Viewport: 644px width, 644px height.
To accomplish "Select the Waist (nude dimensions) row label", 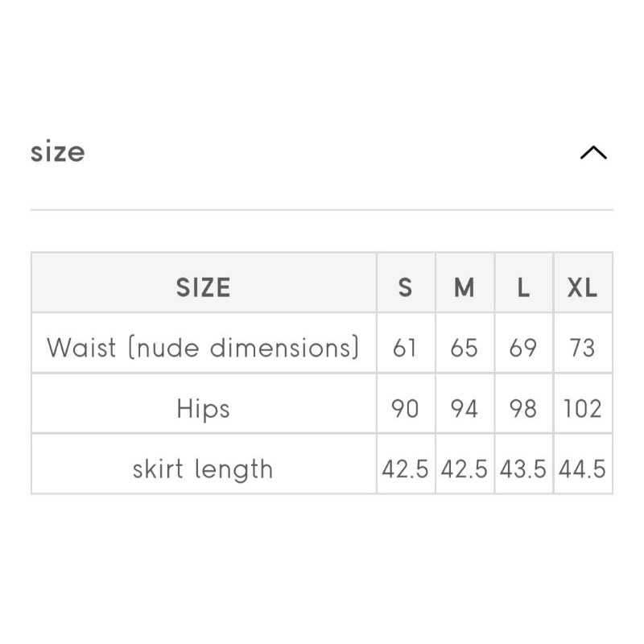I will (x=204, y=348).
